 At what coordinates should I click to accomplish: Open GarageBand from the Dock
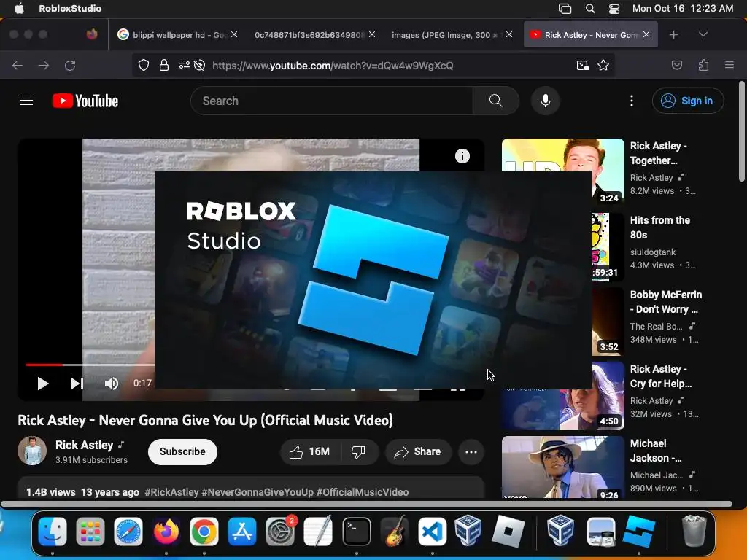click(x=395, y=532)
